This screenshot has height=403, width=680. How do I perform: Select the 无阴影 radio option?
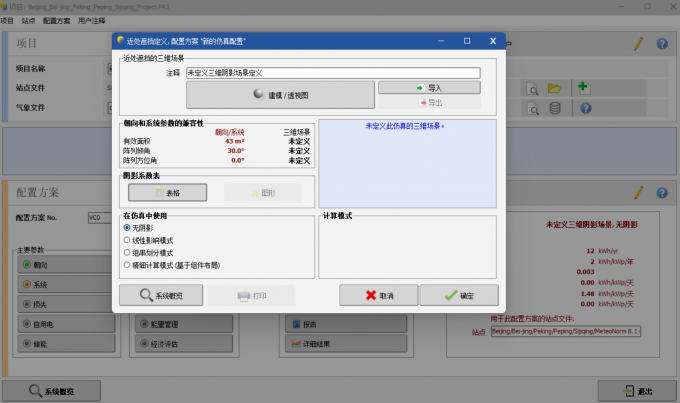(138, 228)
